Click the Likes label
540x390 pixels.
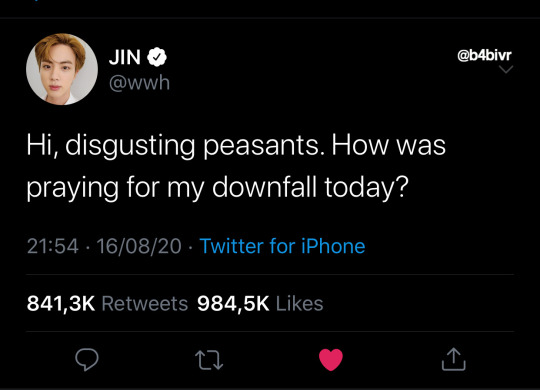point(300,304)
